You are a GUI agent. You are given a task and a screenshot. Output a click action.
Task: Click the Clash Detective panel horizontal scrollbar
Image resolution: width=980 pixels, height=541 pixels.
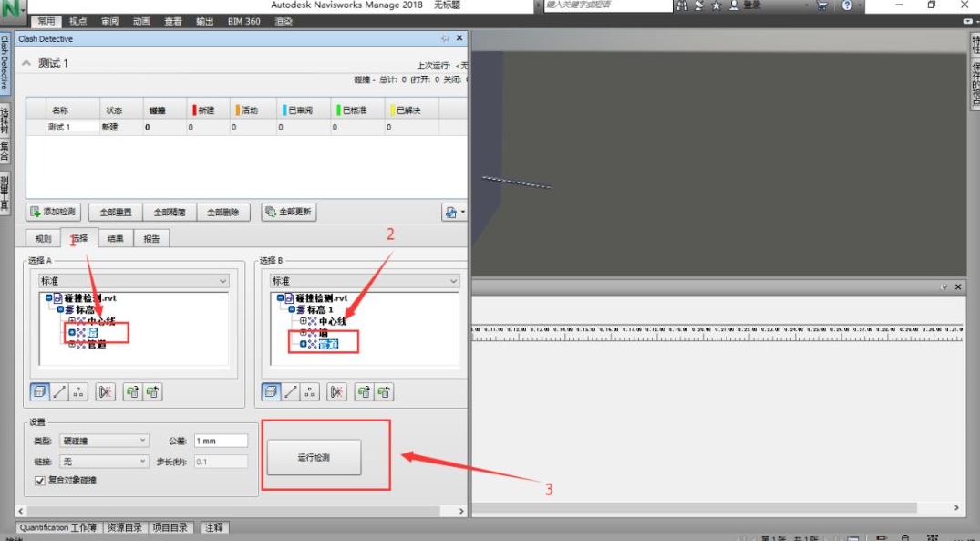tap(242, 511)
